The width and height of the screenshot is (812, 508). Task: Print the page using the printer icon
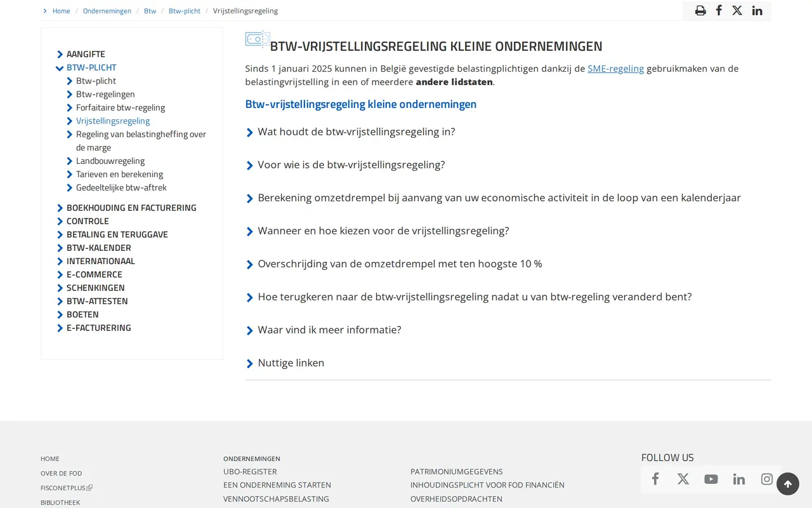click(700, 10)
